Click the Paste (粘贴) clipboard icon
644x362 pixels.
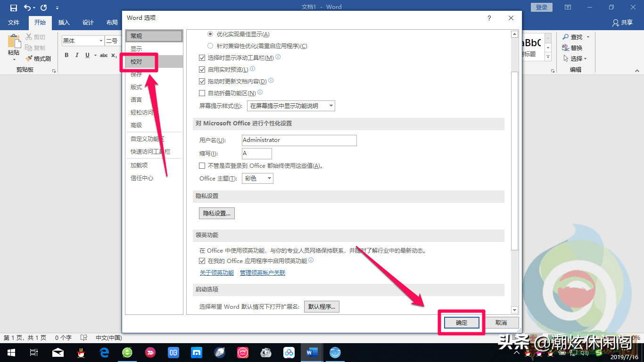[x=14, y=41]
